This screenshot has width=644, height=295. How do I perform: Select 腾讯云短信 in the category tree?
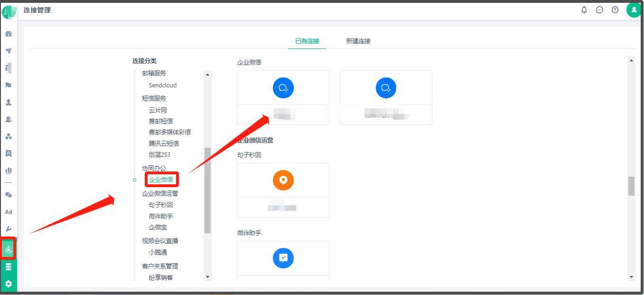[x=164, y=143]
